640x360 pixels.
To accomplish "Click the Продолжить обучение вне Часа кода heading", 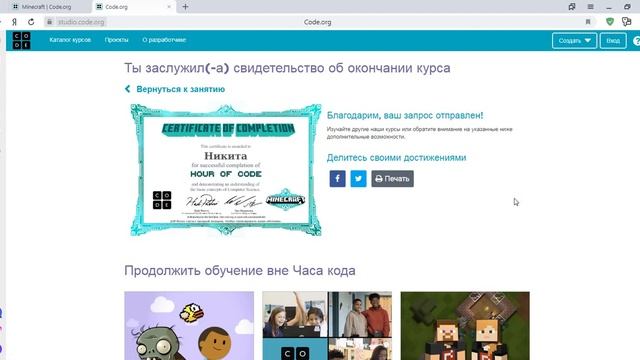I will 240,271.
